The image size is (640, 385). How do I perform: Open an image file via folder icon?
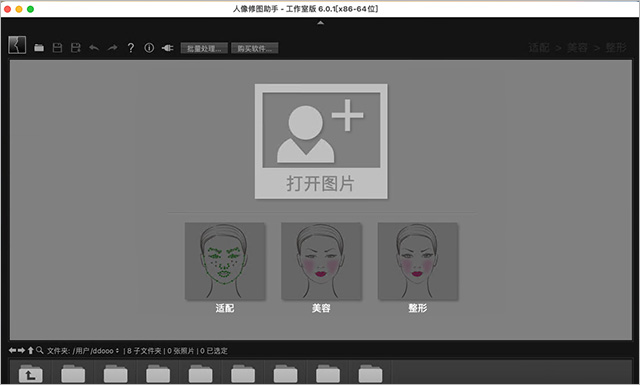39,48
